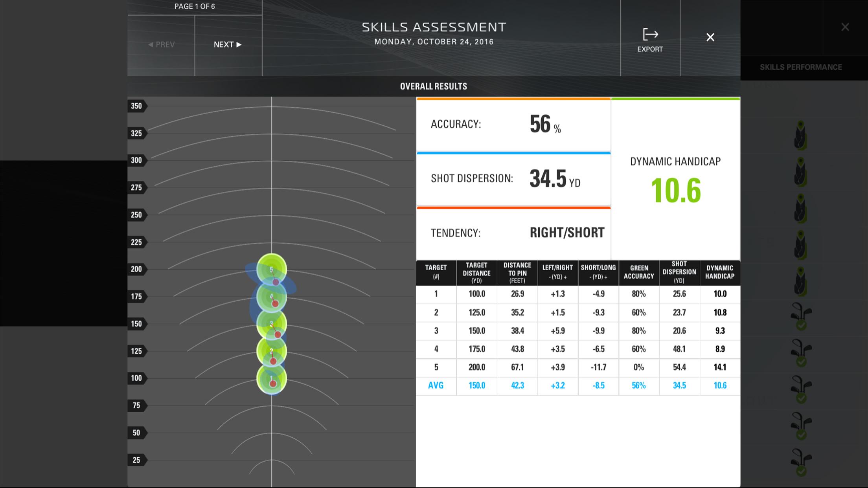
Task: Select target 5 circle at 200 yards
Action: coord(271,269)
